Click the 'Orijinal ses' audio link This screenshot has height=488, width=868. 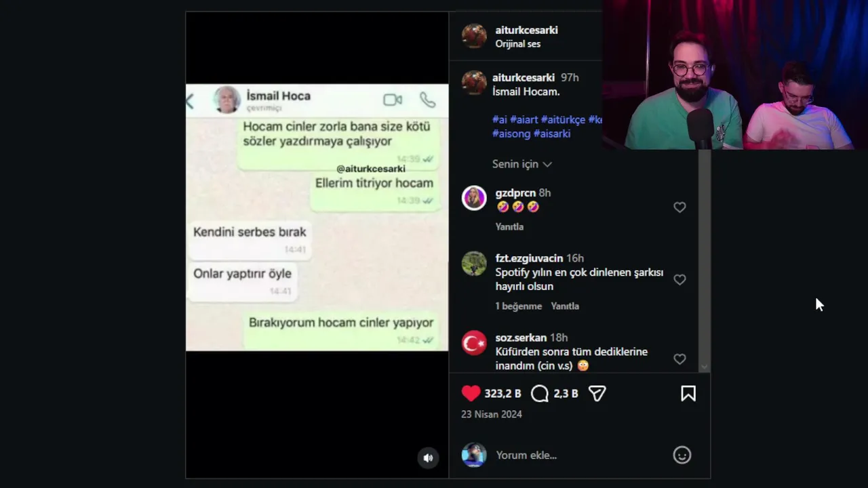(x=518, y=43)
